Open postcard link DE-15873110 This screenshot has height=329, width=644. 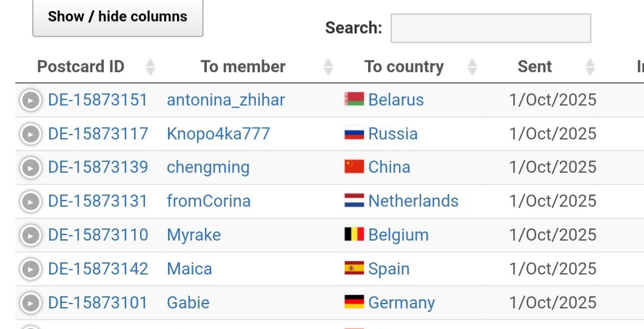(x=98, y=235)
